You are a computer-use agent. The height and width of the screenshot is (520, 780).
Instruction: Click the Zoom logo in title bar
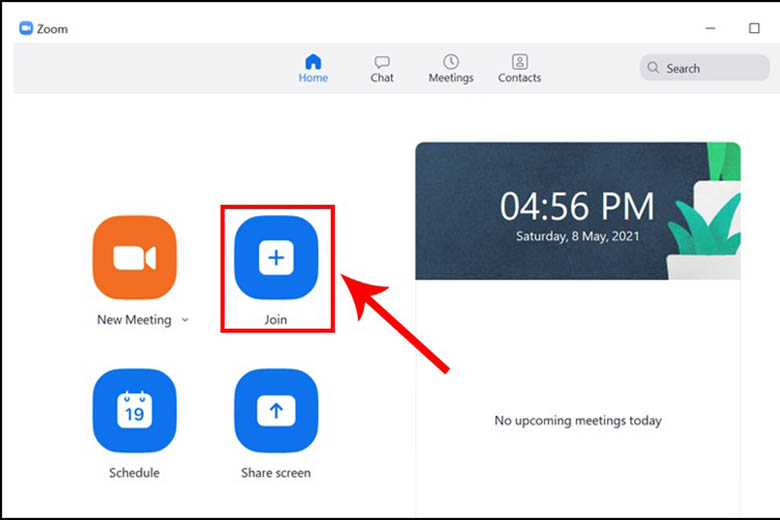(x=26, y=28)
